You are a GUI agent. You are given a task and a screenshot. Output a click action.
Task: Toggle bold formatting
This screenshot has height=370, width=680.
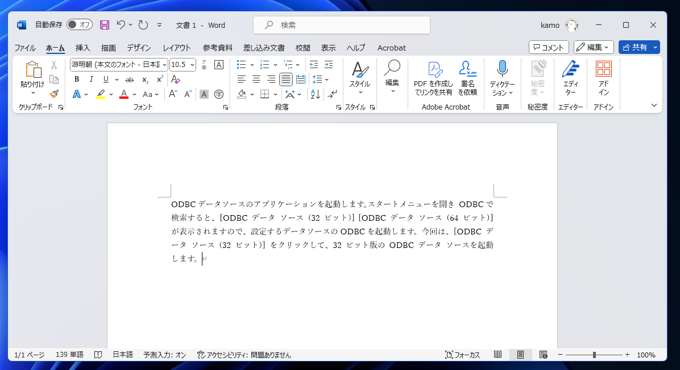click(77, 79)
